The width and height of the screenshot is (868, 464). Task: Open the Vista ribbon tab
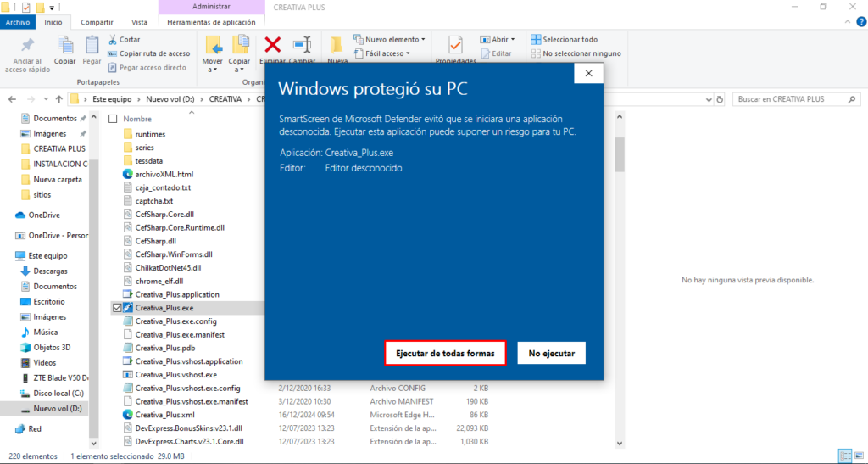coord(140,22)
